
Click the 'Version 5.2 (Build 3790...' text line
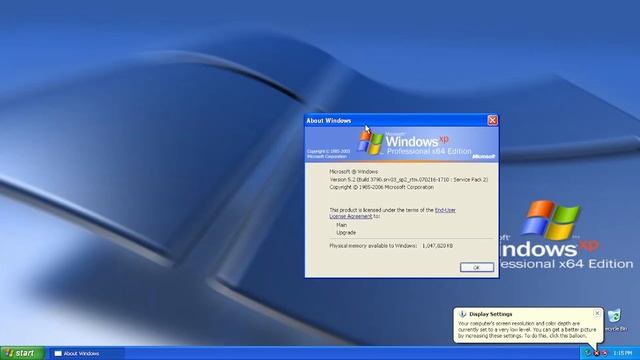(409, 179)
